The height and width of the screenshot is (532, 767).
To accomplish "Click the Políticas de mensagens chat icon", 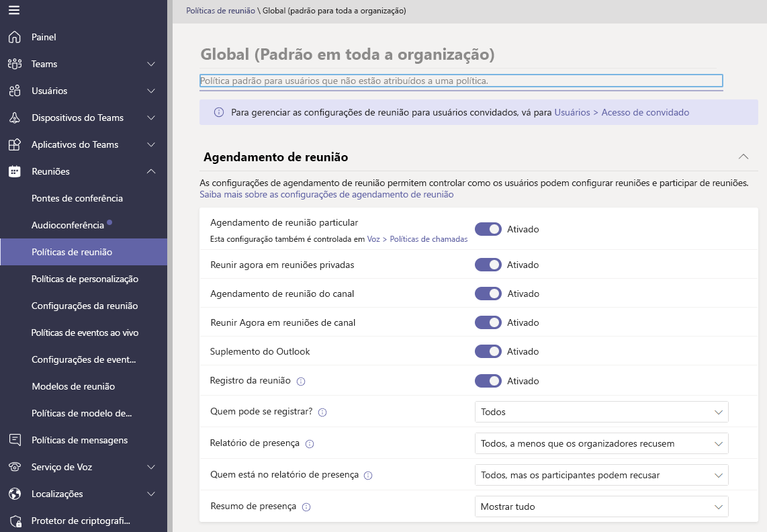I will pyautogui.click(x=15, y=440).
